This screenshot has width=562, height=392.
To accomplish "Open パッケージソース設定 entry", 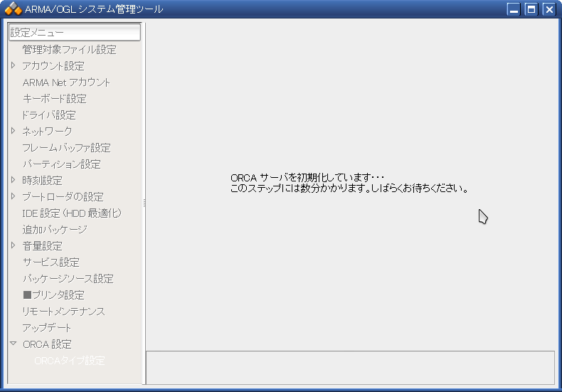I will coord(68,278).
